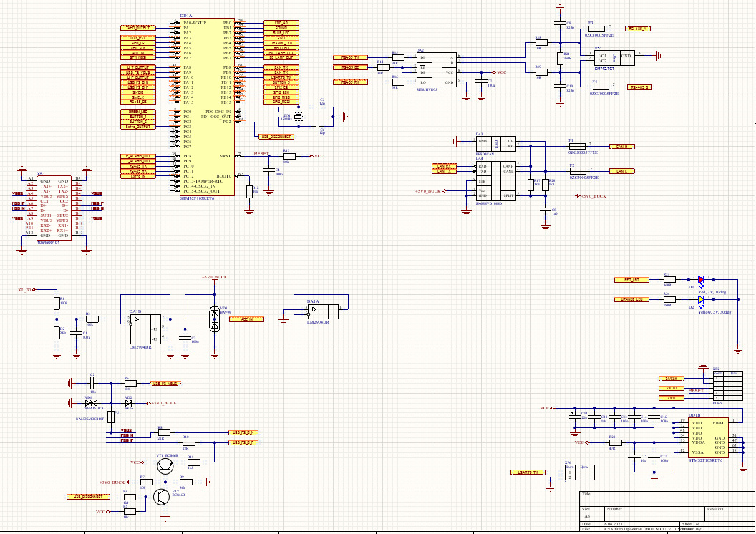
Task: Click the COG_A0 net label
Action: tap(281, 23)
